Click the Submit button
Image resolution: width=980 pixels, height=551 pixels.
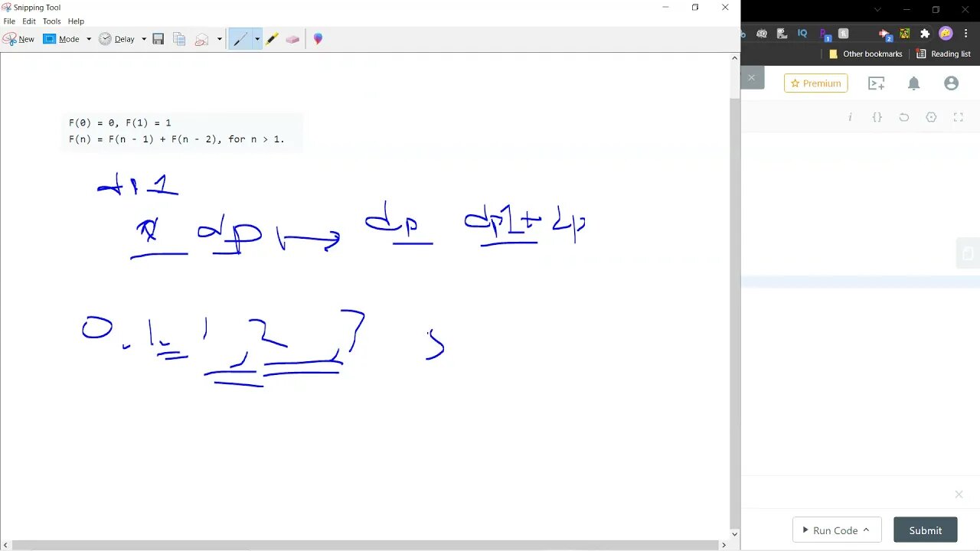point(925,530)
